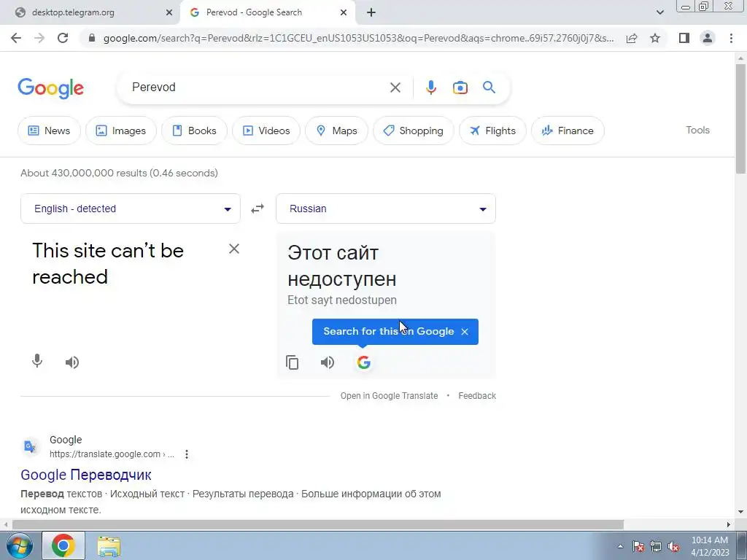Click 'Search for this on Google' button
The height and width of the screenshot is (560, 747).
point(388,332)
